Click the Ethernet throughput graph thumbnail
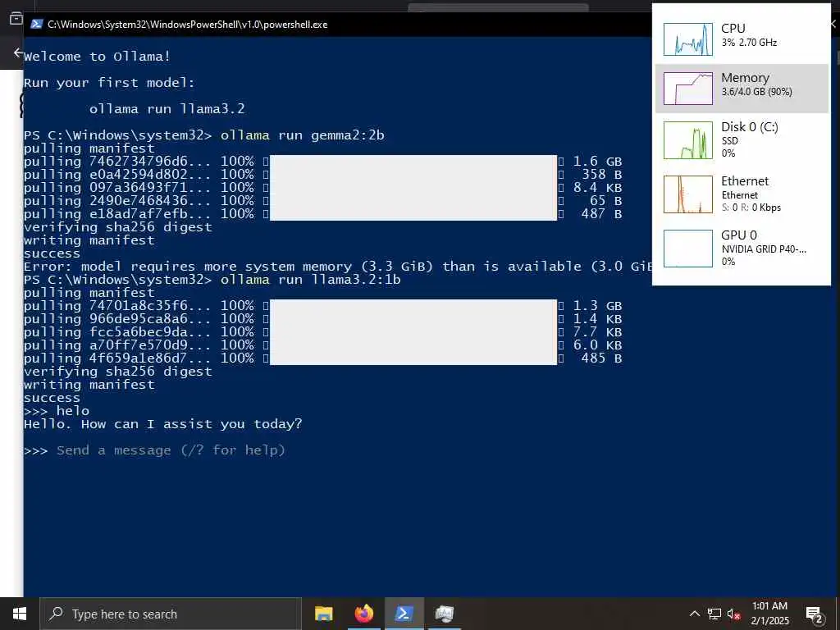Screen dimensions: 840x630 coord(688,194)
